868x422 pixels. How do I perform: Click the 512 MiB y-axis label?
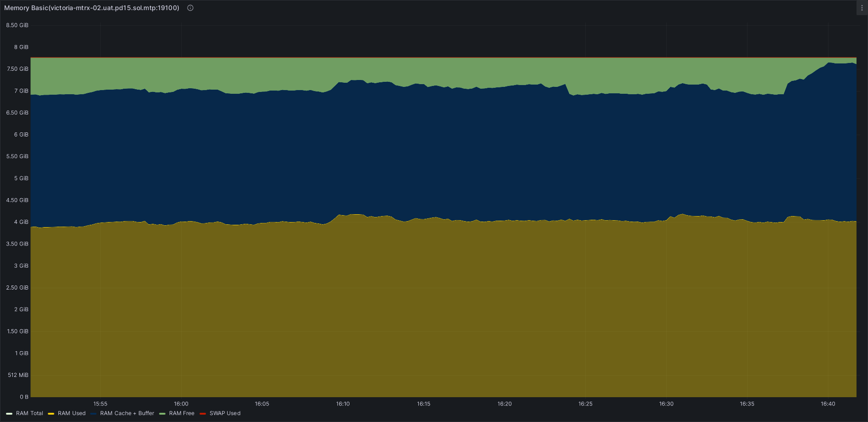click(18, 375)
